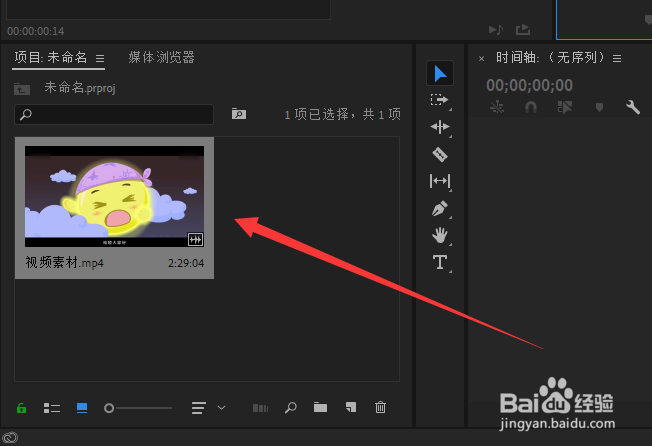
Task: Toggle project read-only lock icon
Action: click(x=21, y=408)
